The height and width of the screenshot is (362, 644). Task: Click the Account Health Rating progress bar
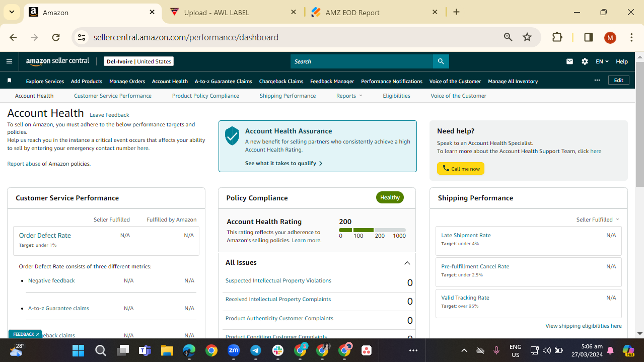coord(372,230)
